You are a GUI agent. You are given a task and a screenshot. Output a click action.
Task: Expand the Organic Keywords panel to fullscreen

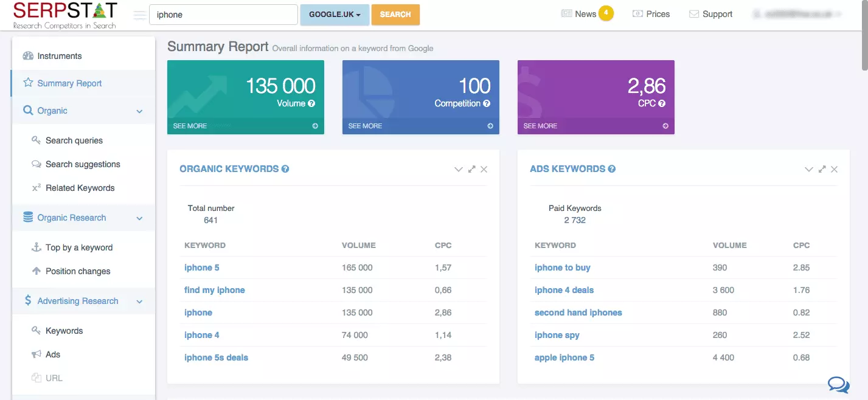click(471, 170)
